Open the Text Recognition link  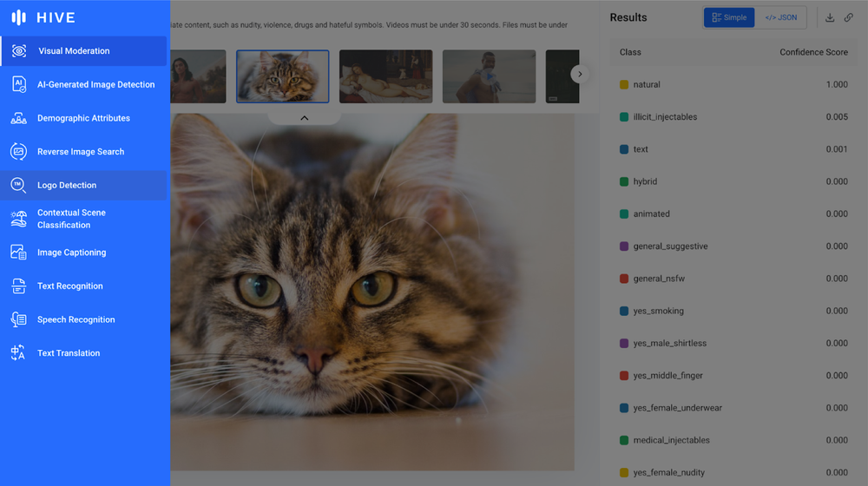pyautogui.click(x=69, y=286)
